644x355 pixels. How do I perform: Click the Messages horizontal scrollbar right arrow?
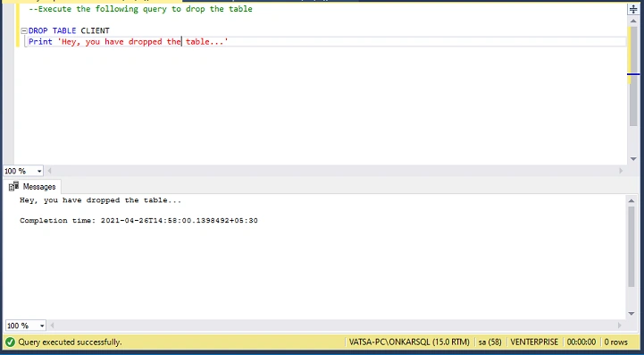(620, 325)
